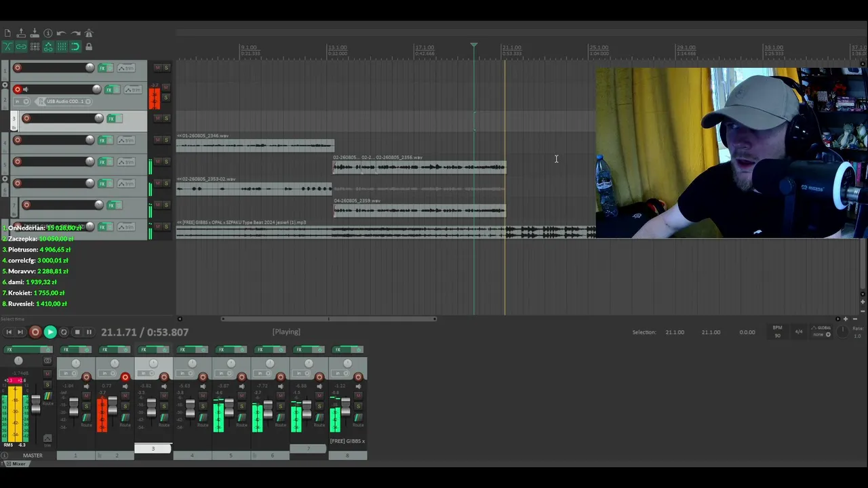The image size is (868, 488).
Task: Disarm track 2 lit record button in track panel
Action: pyautogui.click(x=18, y=89)
